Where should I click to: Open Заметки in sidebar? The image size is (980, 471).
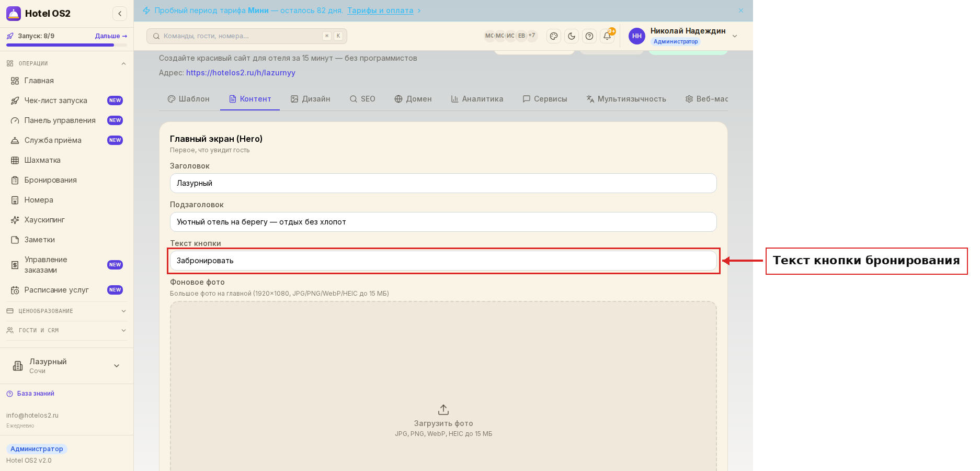[x=66, y=240]
